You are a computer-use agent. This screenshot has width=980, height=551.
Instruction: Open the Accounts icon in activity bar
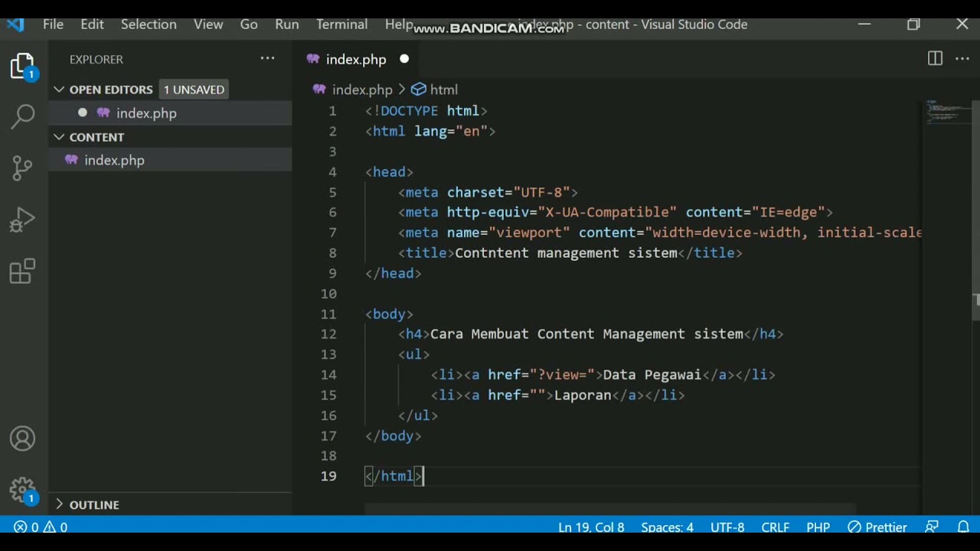coord(23,439)
